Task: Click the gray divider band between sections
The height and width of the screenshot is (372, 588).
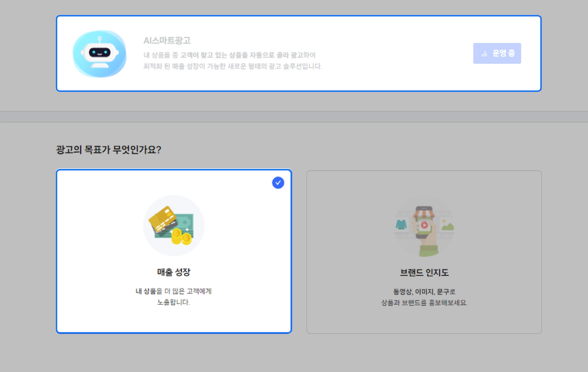Action: [x=294, y=117]
